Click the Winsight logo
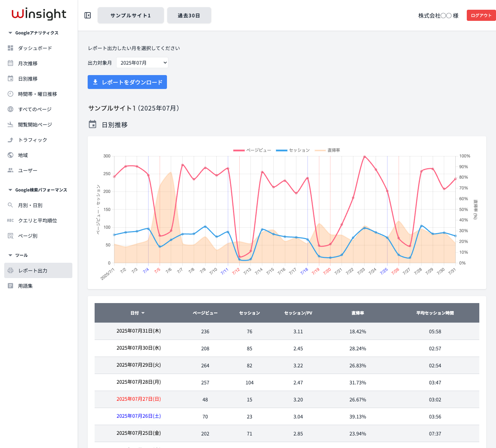Image resolution: width=496 pixels, height=448 pixels. (39, 14)
